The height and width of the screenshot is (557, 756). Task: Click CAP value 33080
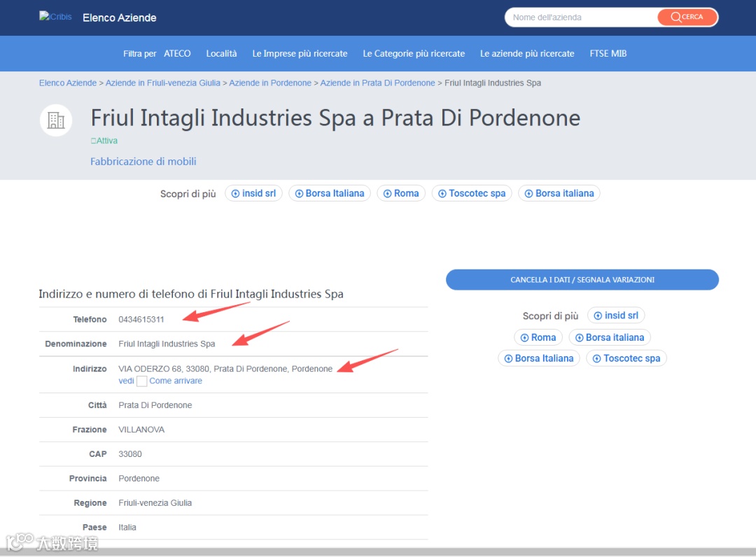pyautogui.click(x=130, y=454)
